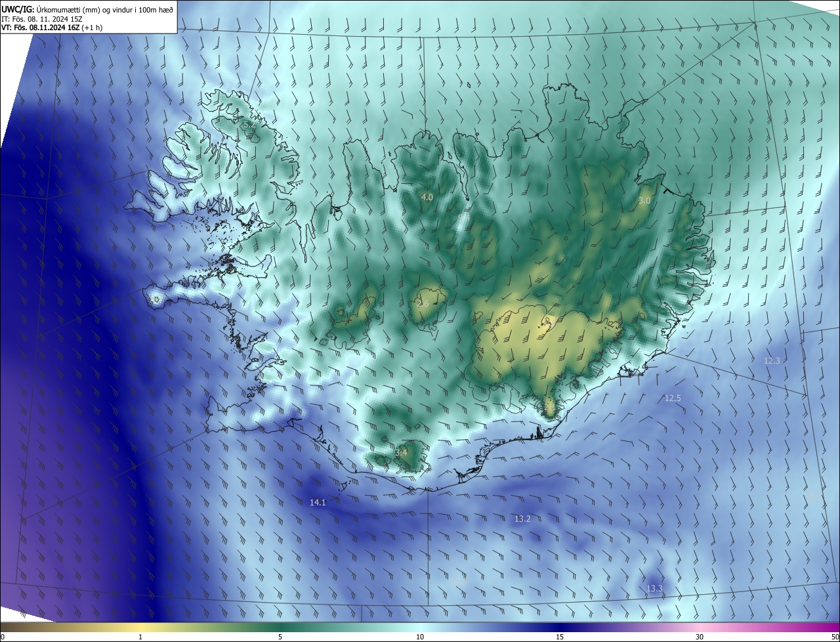Click the '10' tick on the color scale
This screenshot has width=840, height=642.
tap(420, 637)
